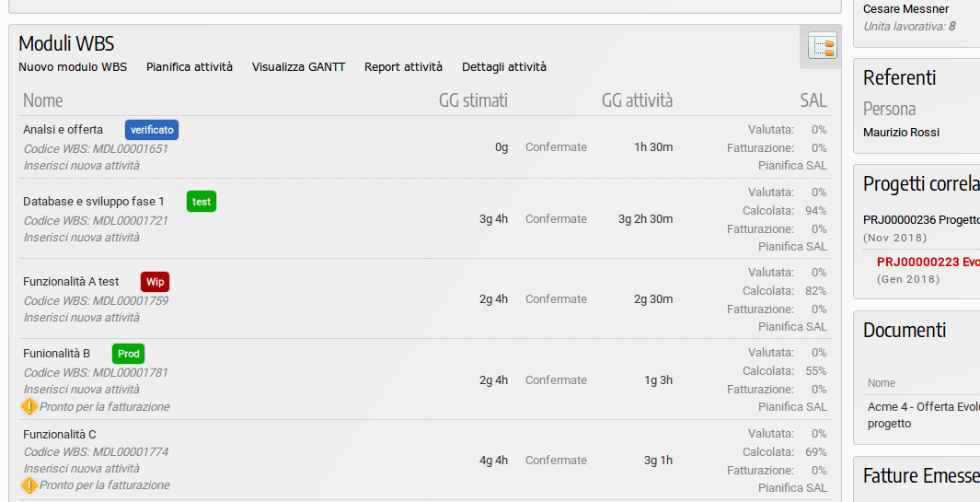
Task: Click the WBS tree folder icon
Action: tap(822, 46)
